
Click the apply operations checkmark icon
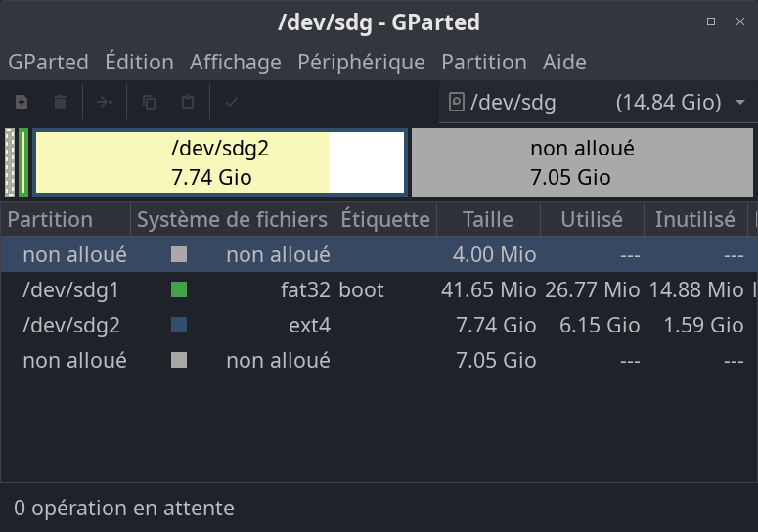[232, 102]
